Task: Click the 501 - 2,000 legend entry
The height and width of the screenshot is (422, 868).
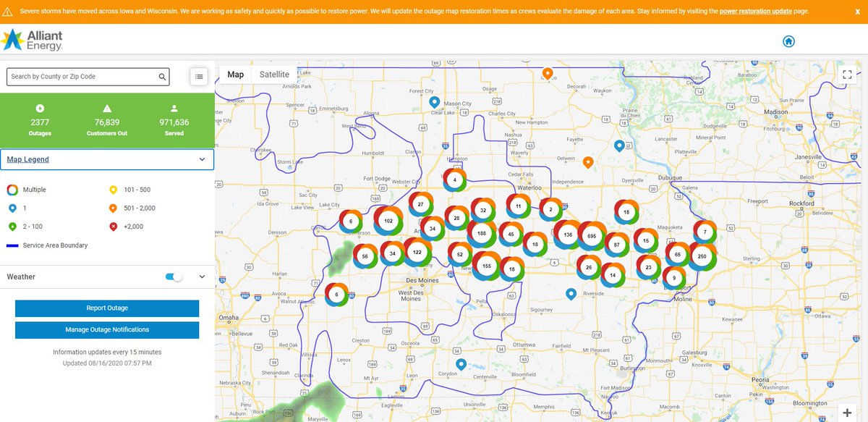Action: [132, 208]
